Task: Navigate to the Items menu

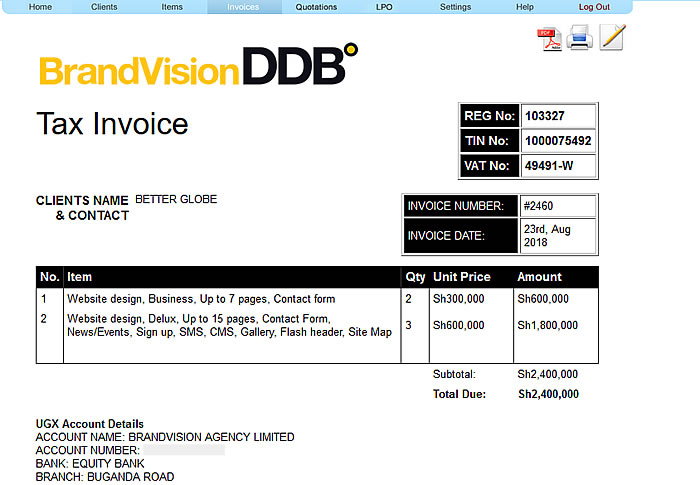Action: pos(172,7)
